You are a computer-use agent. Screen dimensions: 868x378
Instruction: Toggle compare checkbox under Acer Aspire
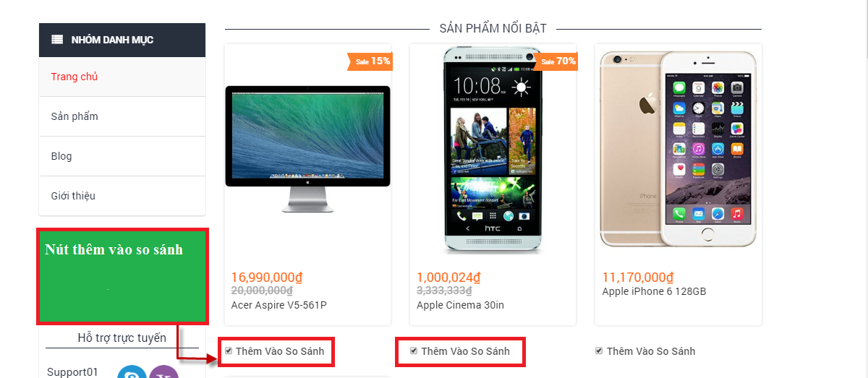coord(229,351)
